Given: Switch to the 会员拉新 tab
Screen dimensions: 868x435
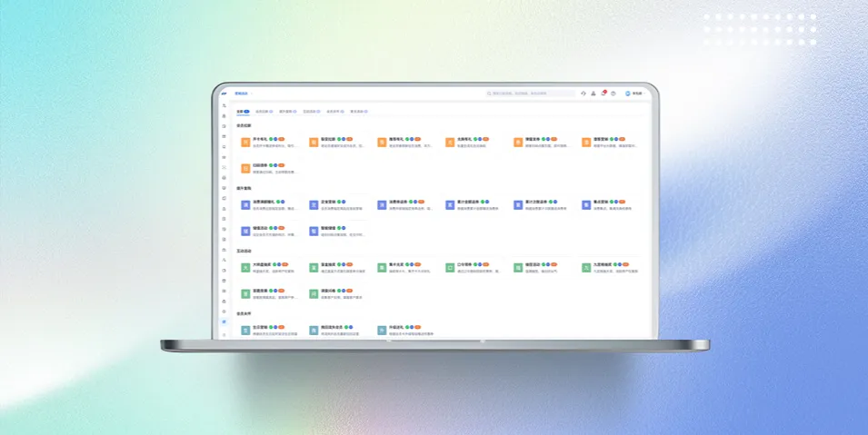Looking at the screenshot, I should (264, 112).
